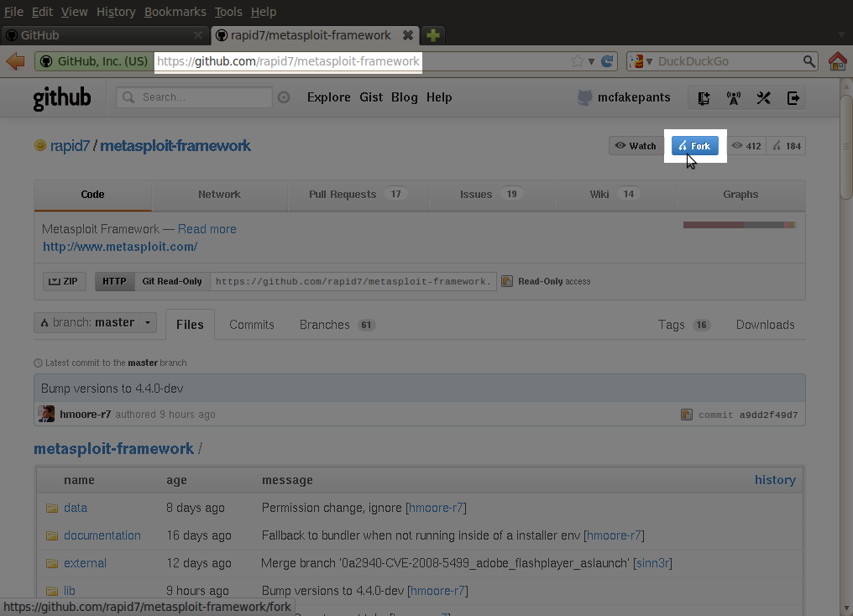Viewport: 853px width, 616px height.
Task: Click the clone URL text field
Action: point(353,281)
